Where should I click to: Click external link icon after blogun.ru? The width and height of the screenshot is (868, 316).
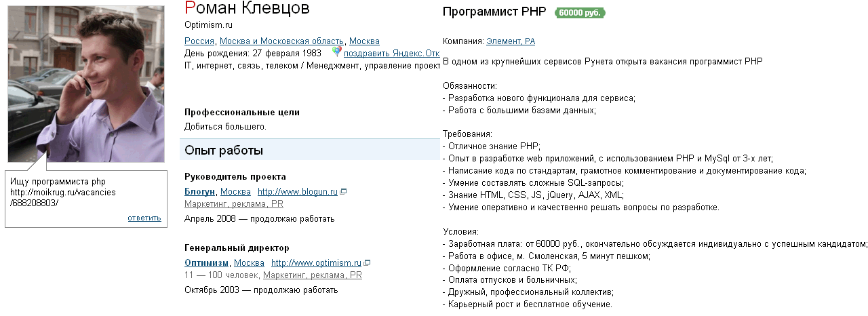[343, 192]
